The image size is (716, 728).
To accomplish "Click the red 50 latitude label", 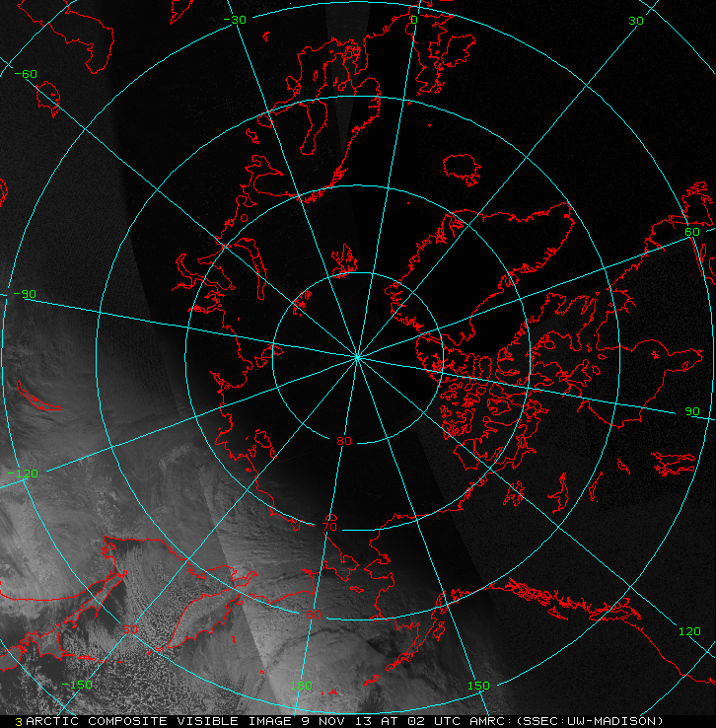I will [x=130, y=629].
